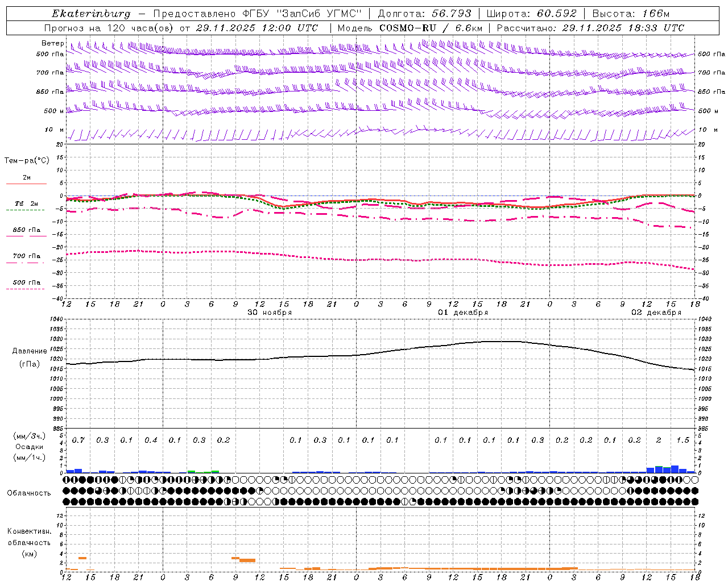Screen dimensions: 728x582
Task: Click the 'Высота: 166м' elevation text
Action: coord(630,14)
